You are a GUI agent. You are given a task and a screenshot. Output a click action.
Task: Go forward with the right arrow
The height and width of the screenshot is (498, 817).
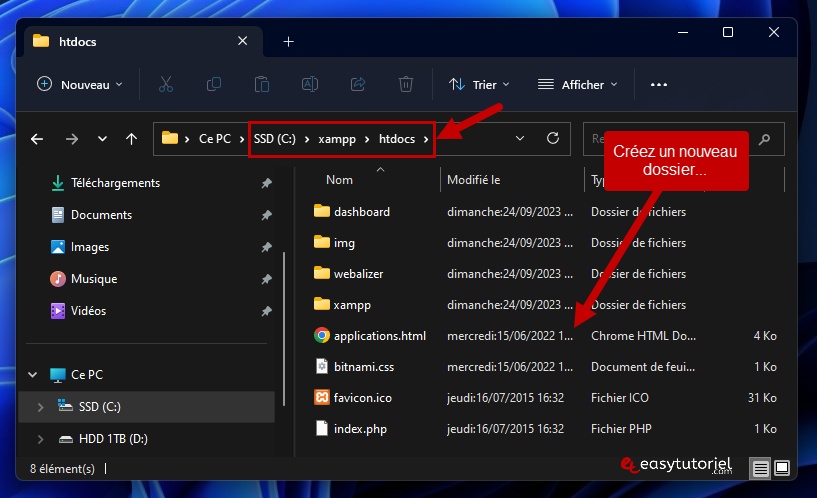(72, 139)
